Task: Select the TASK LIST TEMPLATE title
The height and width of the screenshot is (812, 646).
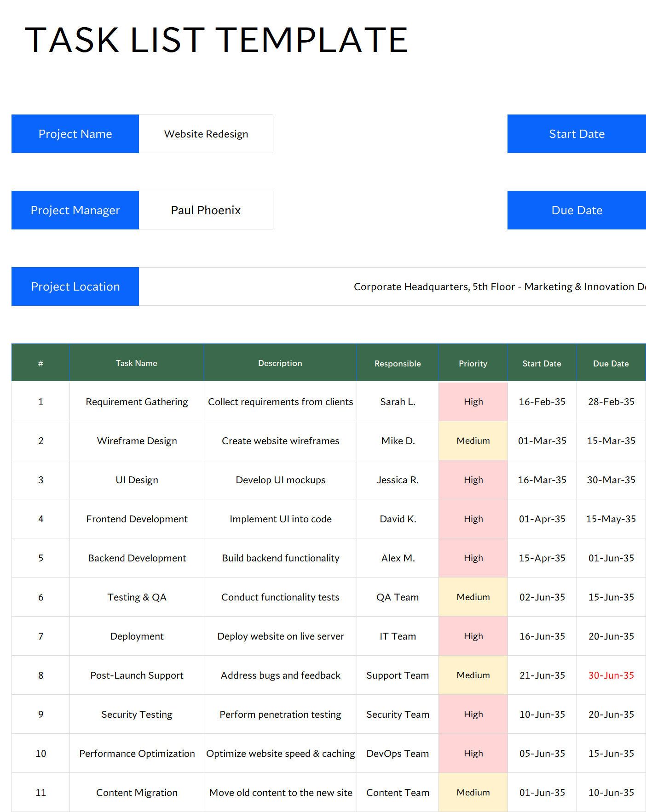Action: tap(216, 40)
